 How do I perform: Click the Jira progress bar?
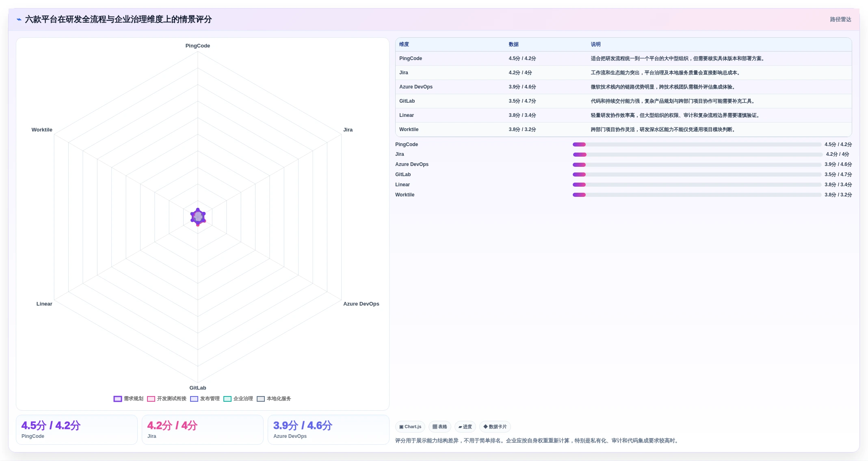pos(698,155)
